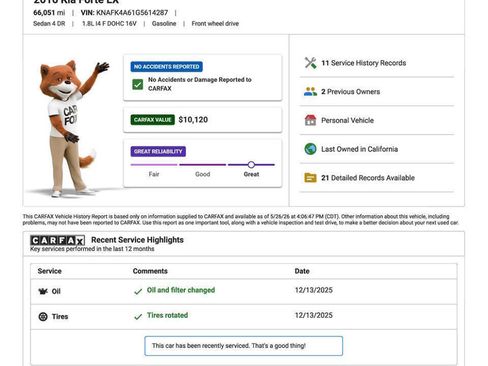Click the Date column header

pyautogui.click(x=302, y=271)
